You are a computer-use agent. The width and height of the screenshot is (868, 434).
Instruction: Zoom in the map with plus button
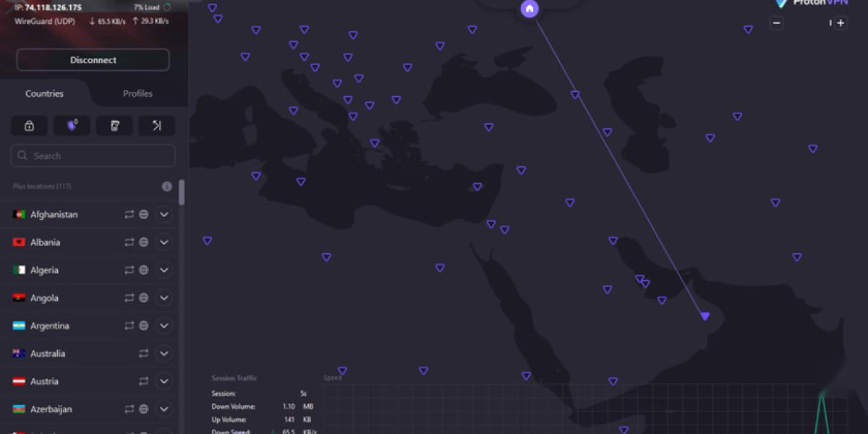(x=841, y=23)
